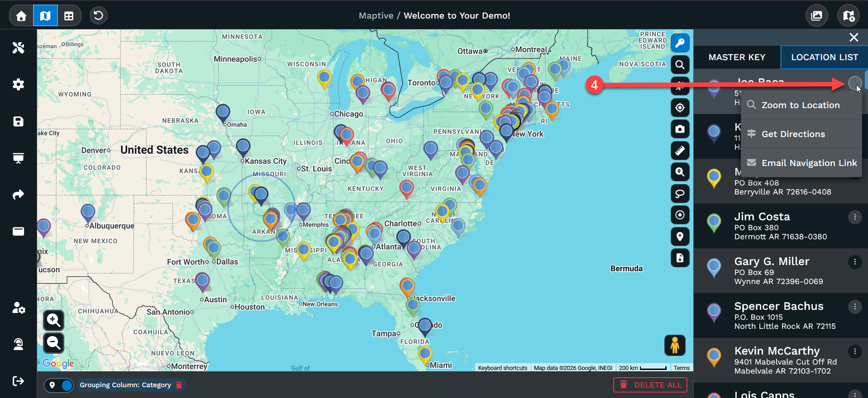Click the Maptive breadcrumb link
Image resolution: width=868 pixels, height=398 pixels.
click(376, 16)
